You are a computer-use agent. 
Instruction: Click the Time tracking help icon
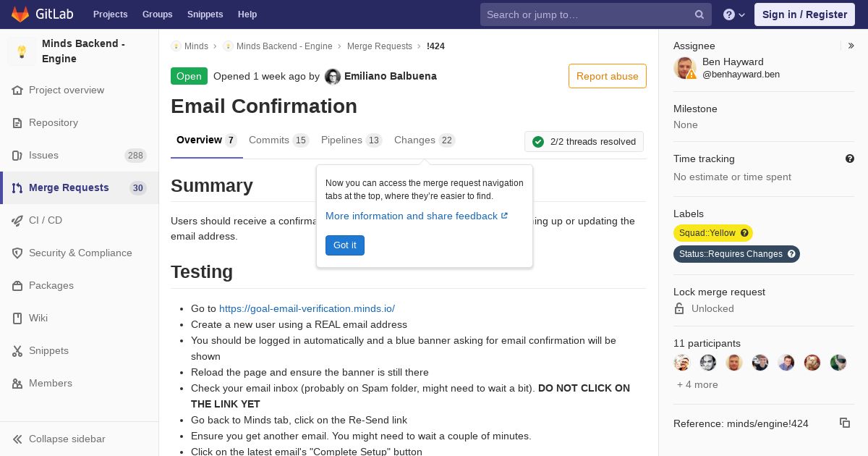[x=850, y=159]
